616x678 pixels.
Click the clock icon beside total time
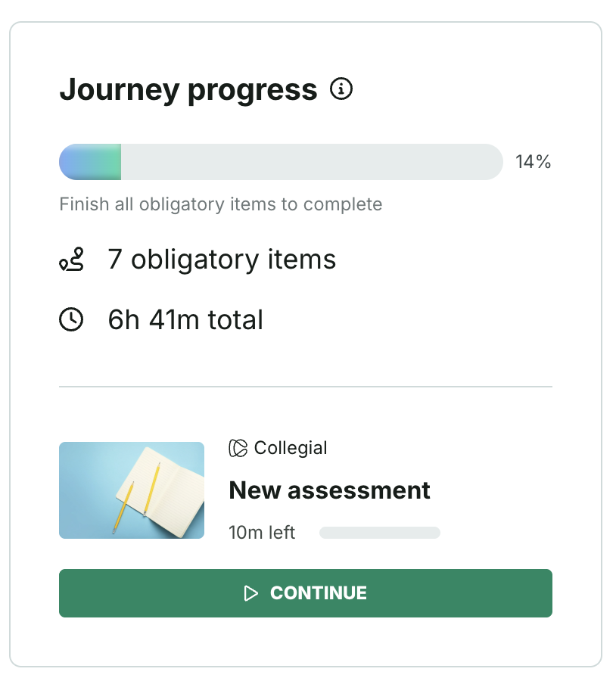[71, 320]
